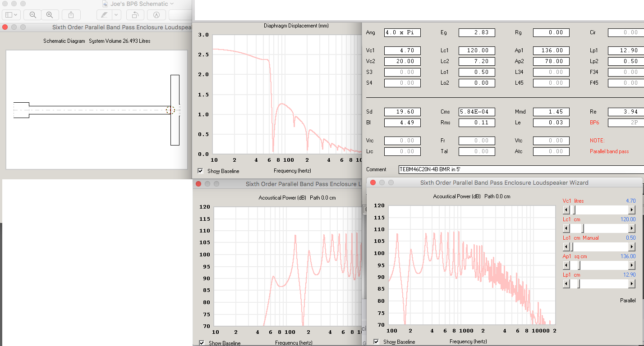Click the Mmd input field showing 1.45
Image resolution: width=644 pixels, height=346 pixels.
[551, 112]
